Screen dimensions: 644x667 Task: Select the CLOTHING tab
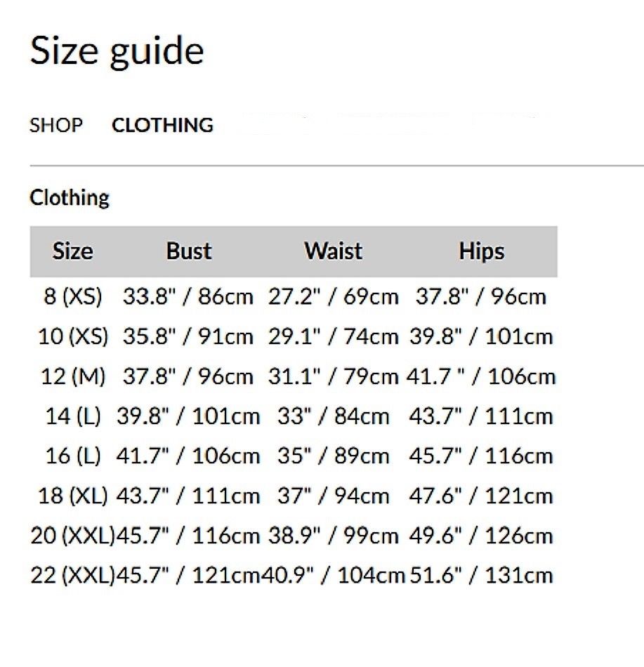point(162,126)
